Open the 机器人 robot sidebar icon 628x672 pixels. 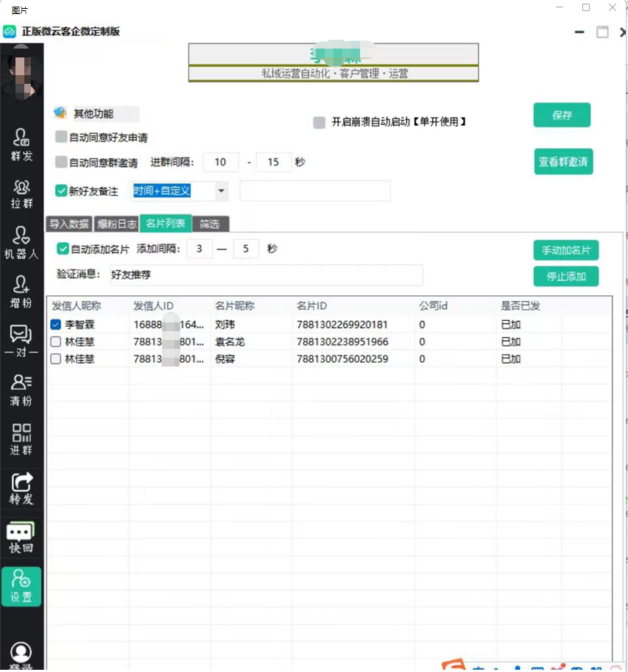[21, 243]
